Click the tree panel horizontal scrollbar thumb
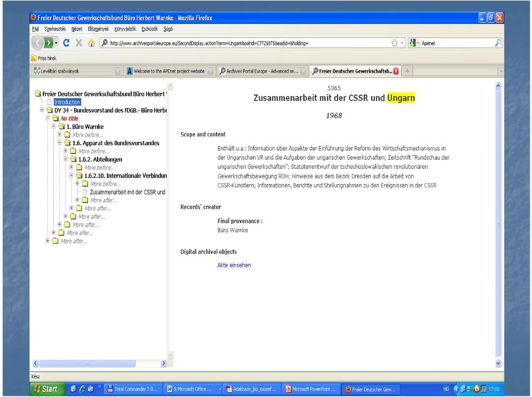 click(87, 363)
